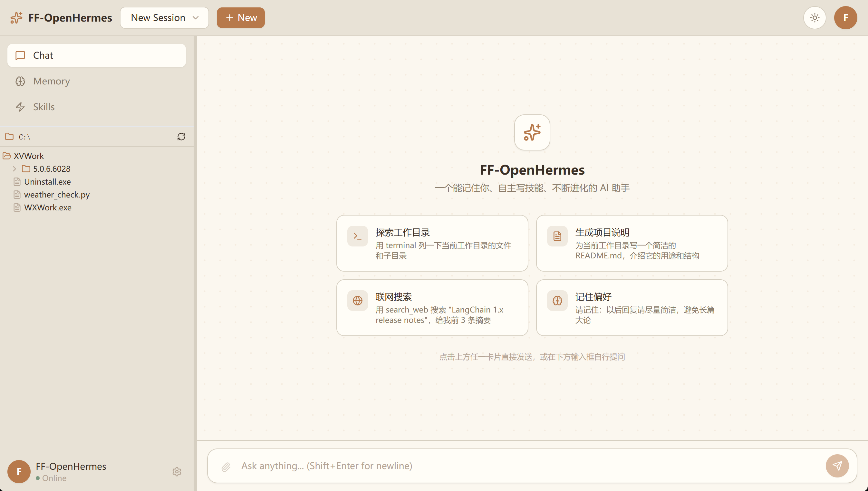Focus the Ask anything message input
868x491 pixels.
pos(529,466)
